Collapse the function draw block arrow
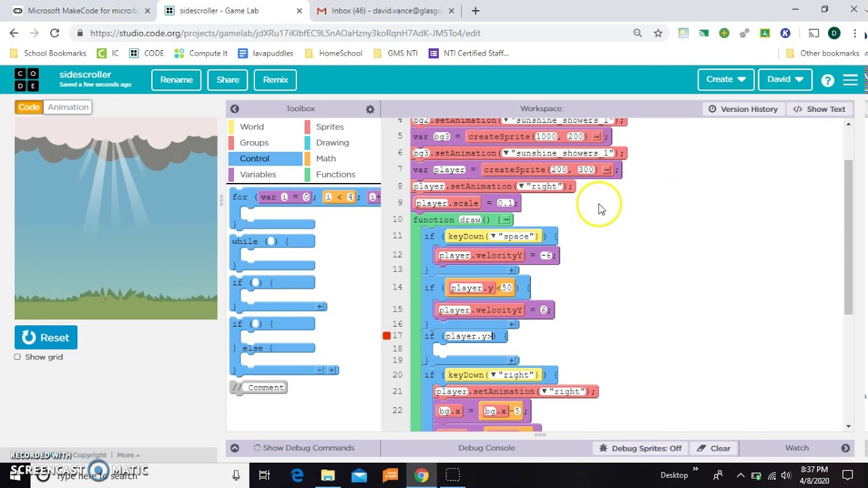Image resolution: width=868 pixels, height=488 pixels. pyautogui.click(x=506, y=220)
